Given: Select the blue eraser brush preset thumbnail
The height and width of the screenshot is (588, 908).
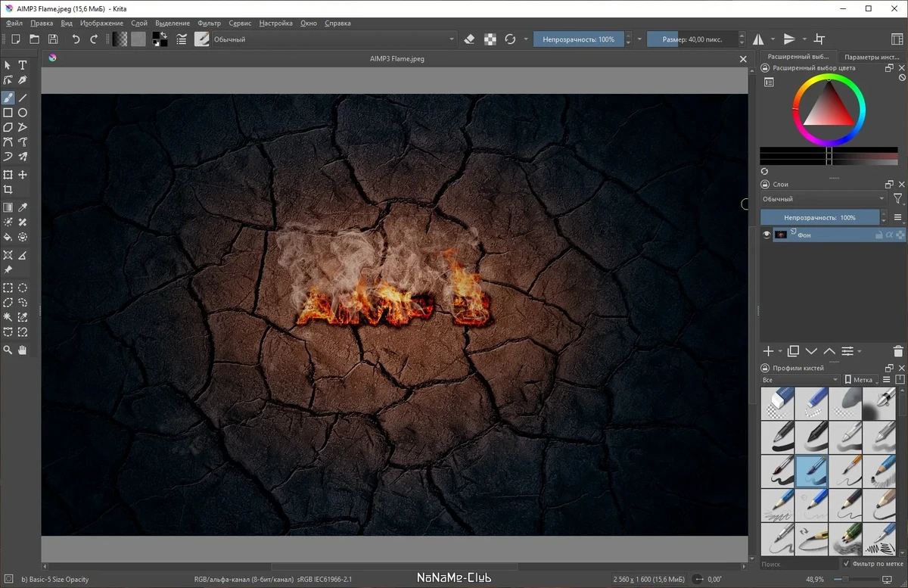Looking at the screenshot, I should pos(777,403).
